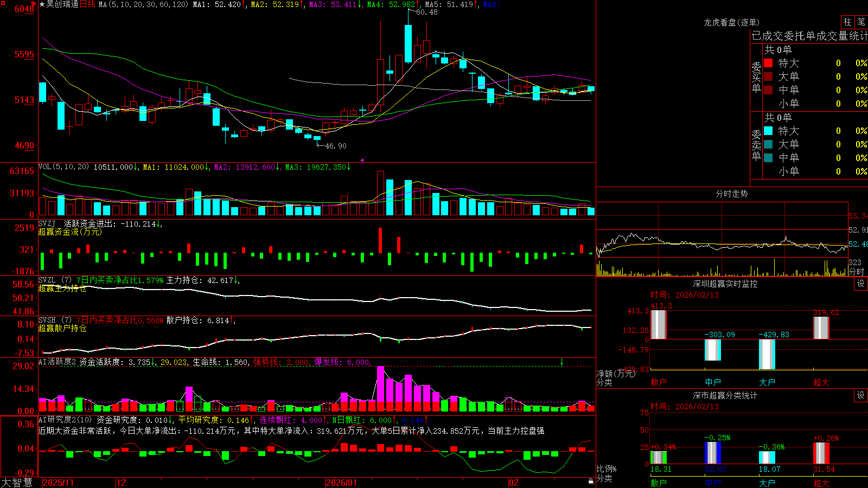
Task: Open MA(5,10,20,30,60,120) indicator parameters
Action: pos(143,4)
